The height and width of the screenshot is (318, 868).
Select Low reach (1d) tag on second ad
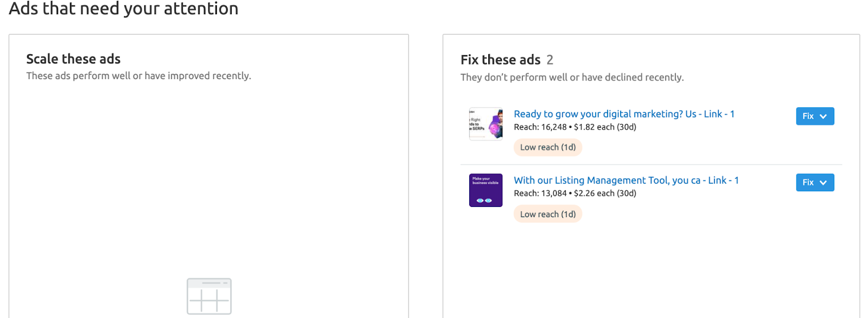pyautogui.click(x=548, y=214)
